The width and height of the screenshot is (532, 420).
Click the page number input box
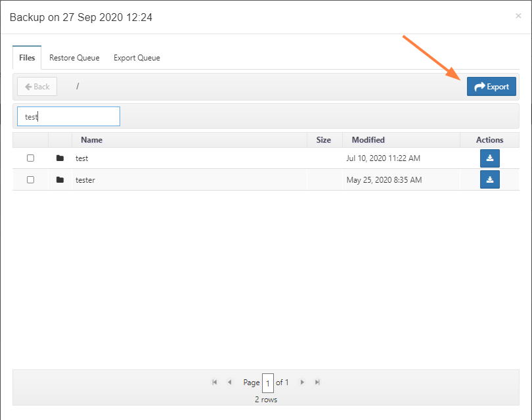pyautogui.click(x=268, y=383)
